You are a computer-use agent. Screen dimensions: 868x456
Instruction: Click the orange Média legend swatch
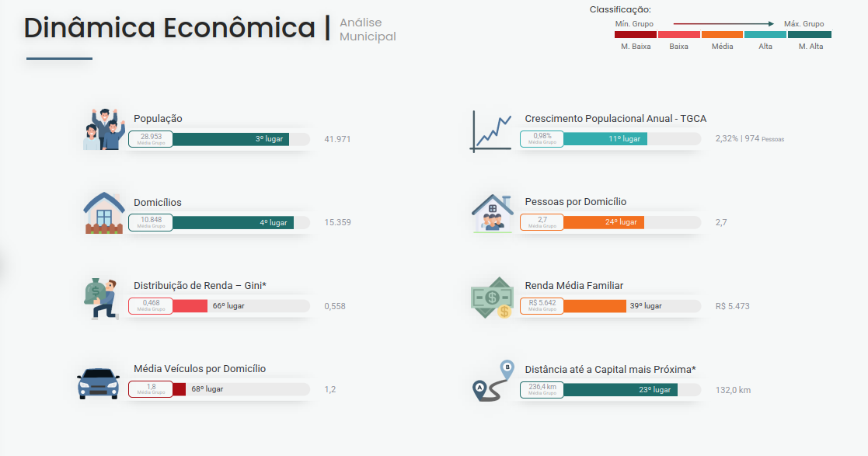tap(722, 35)
